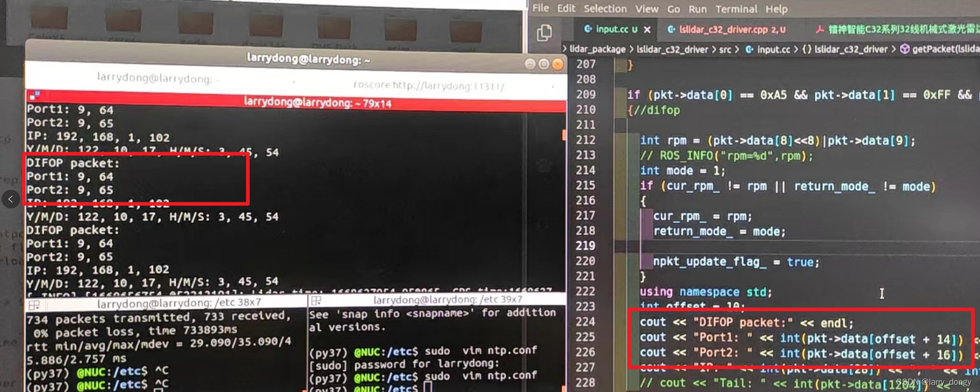
Task: Switch to roscore terminal tab
Action: [x=429, y=85]
